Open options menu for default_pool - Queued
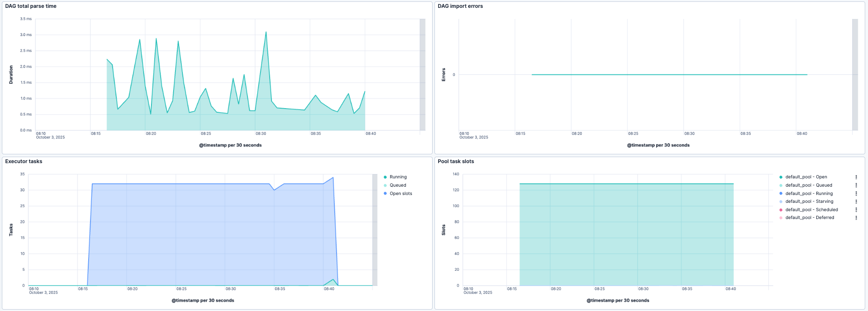Viewport: 868px width, 311px height. click(x=856, y=185)
